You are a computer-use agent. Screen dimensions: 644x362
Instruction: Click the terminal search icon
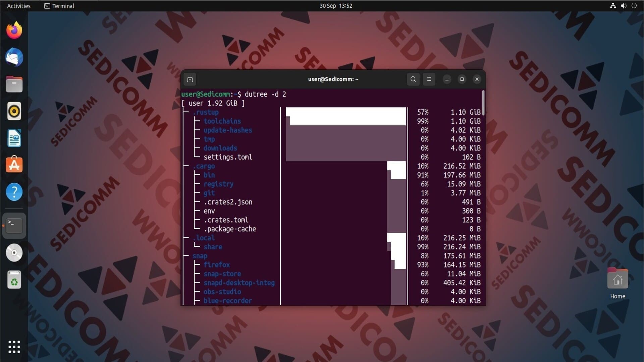pos(413,79)
